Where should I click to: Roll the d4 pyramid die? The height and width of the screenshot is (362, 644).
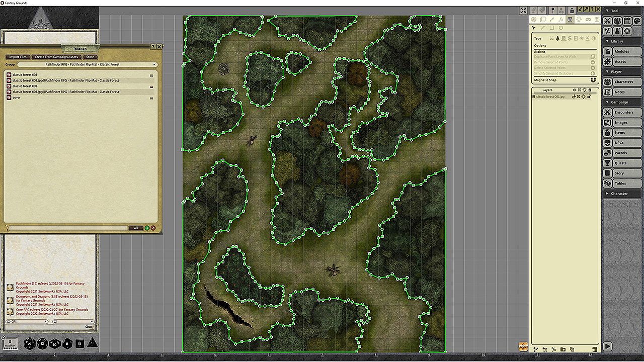click(x=93, y=343)
